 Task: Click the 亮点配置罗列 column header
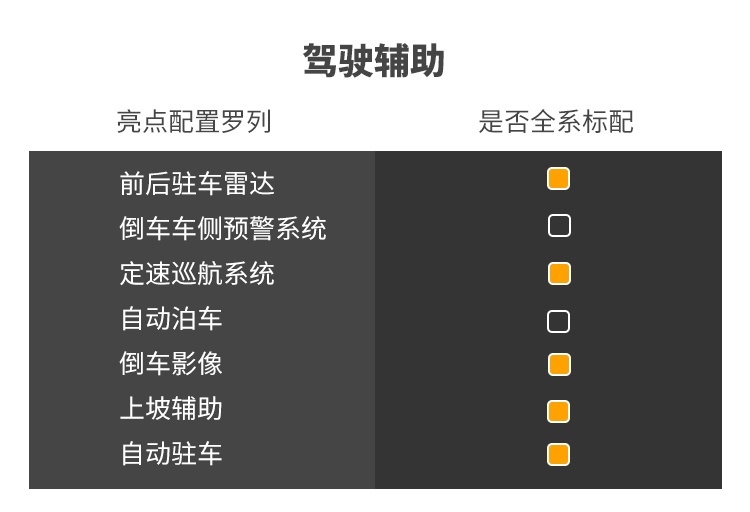coord(194,122)
